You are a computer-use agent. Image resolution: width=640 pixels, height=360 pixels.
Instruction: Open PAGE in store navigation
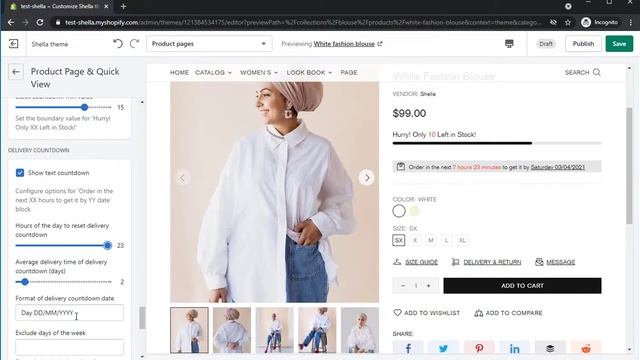pyautogui.click(x=349, y=72)
